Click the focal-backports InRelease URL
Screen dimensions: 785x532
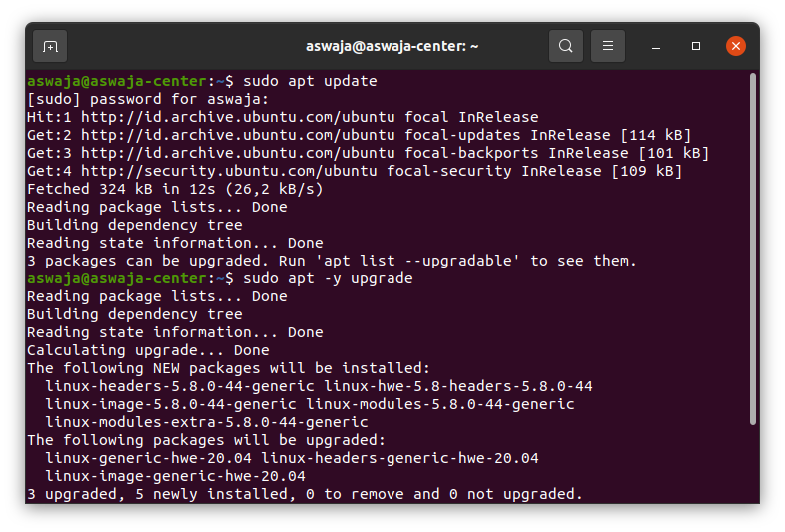click(x=238, y=153)
